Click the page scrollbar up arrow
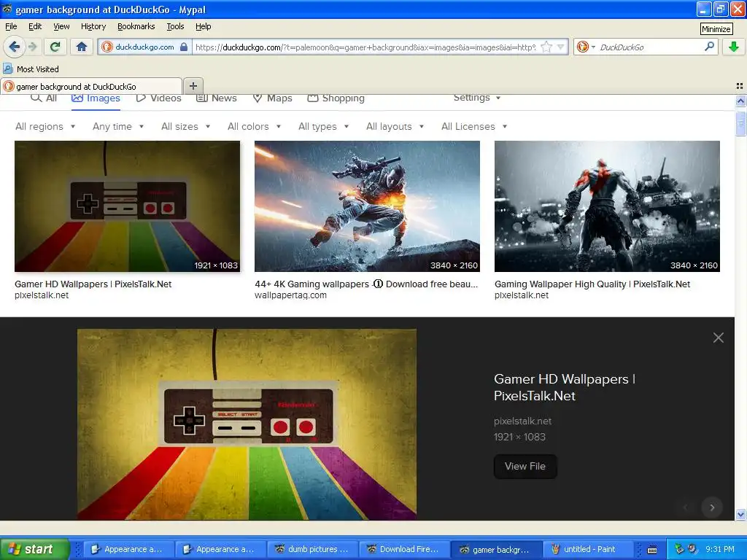This screenshot has height=560, width=747. coord(740,101)
